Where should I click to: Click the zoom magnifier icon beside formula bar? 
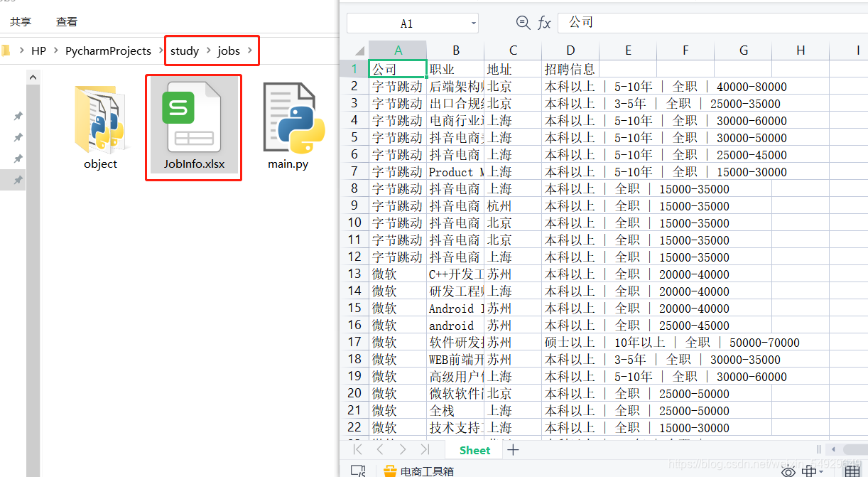click(523, 23)
